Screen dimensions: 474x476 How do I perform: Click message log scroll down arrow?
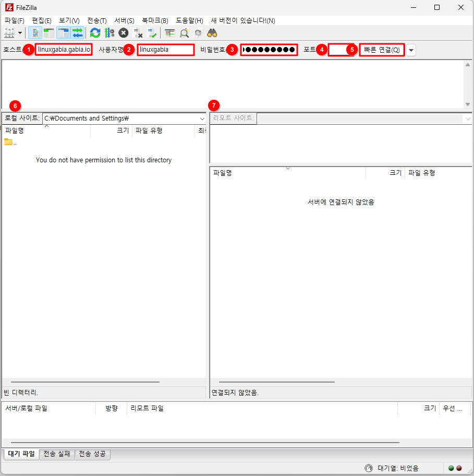pos(468,104)
